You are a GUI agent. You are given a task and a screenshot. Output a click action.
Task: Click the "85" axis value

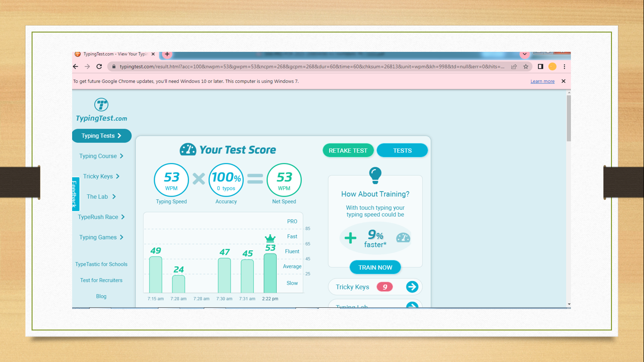coord(308,229)
